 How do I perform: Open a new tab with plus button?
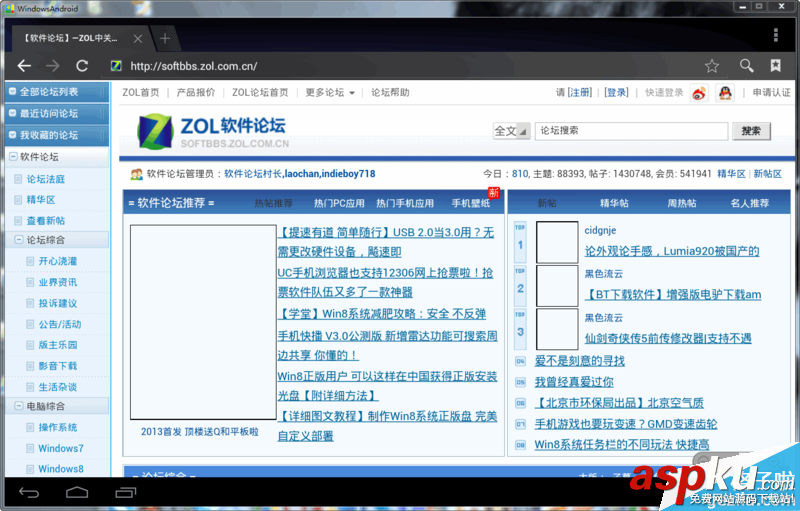pos(164,38)
